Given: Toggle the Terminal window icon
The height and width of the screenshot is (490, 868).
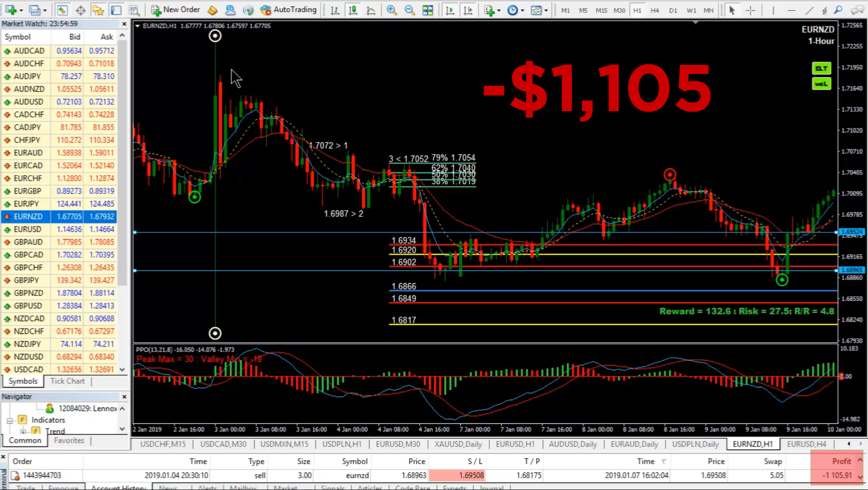Looking at the screenshot, I should tap(116, 10).
